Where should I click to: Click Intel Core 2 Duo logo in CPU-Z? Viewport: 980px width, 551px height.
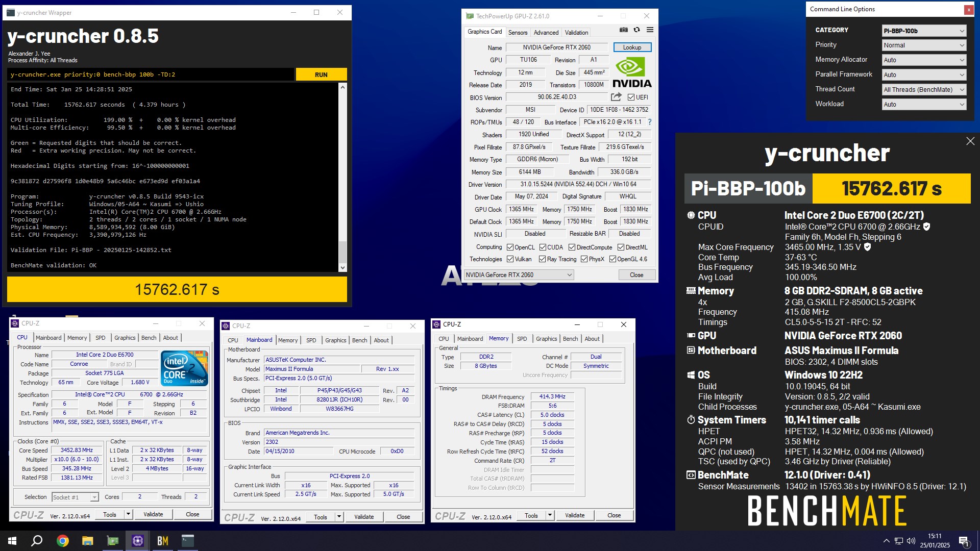184,368
